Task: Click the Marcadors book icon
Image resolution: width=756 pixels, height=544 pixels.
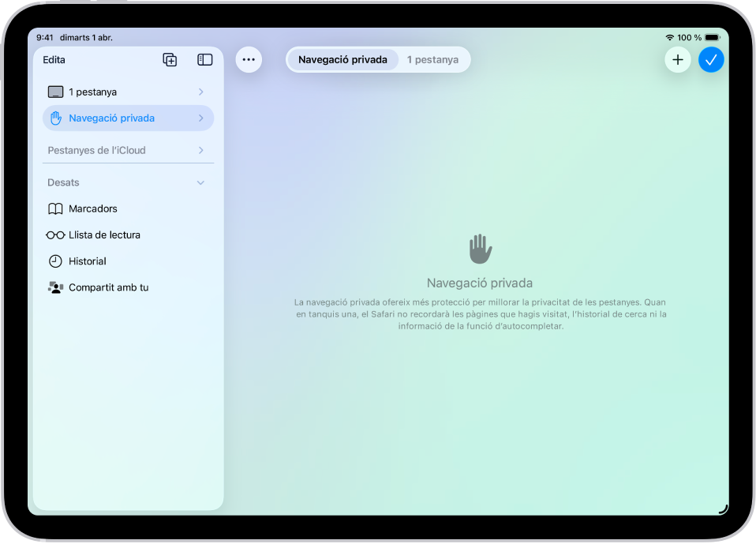Action: pos(55,208)
